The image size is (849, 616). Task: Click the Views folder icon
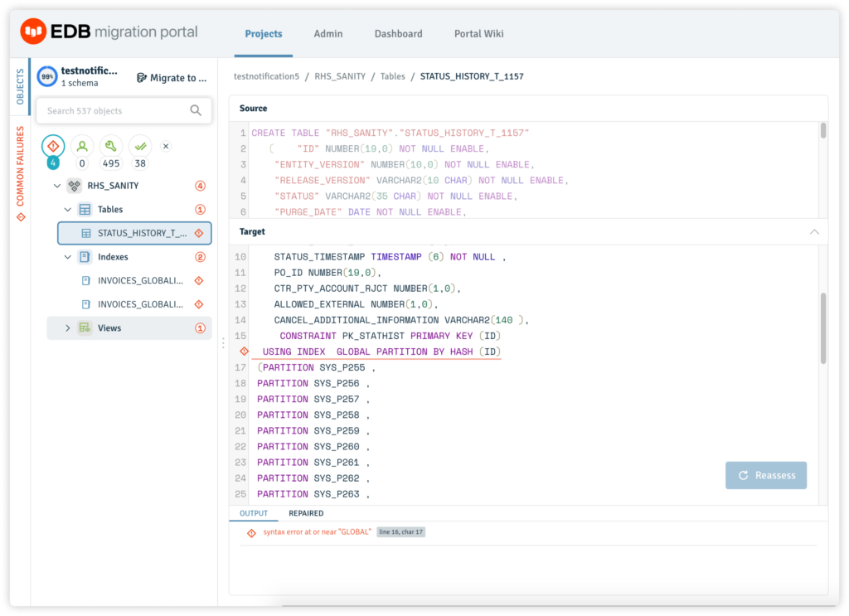85,328
